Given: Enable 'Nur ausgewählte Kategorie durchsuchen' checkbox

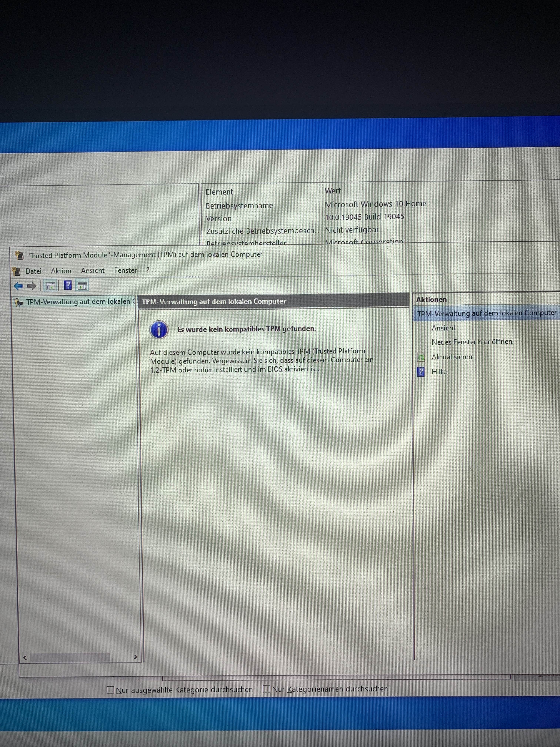Looking at the screenshot, I should [x=110, y=690].
